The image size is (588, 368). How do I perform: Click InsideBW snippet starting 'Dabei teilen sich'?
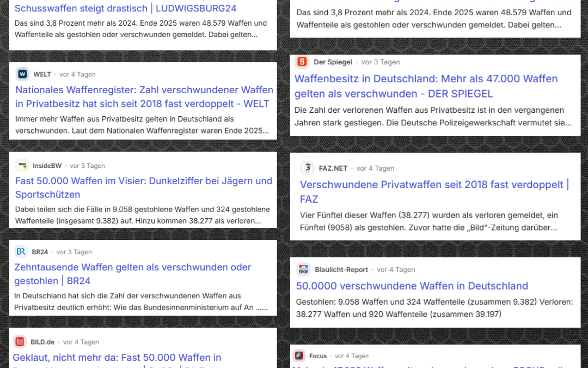coord(142,215)
